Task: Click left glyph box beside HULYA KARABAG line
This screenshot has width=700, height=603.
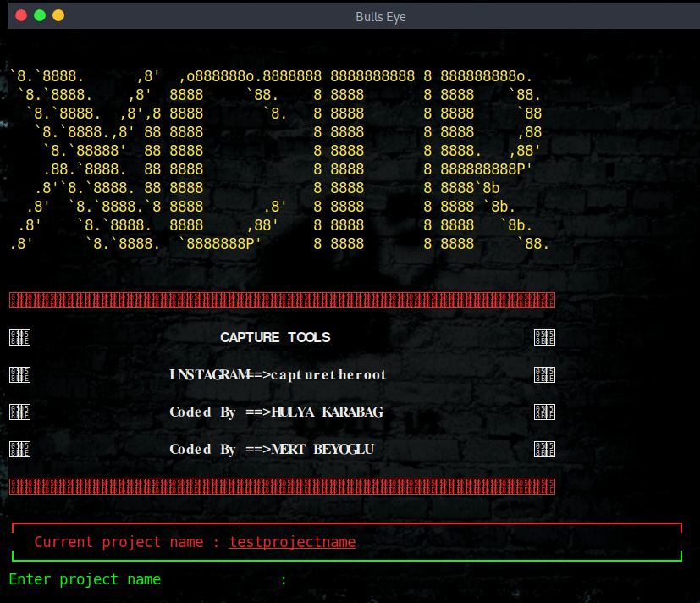Action: [19, 412]
